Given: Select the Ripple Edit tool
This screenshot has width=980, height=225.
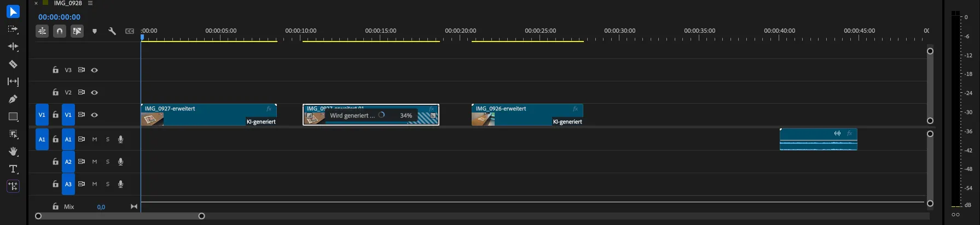Looking at the screenshot, I should 13,46.
